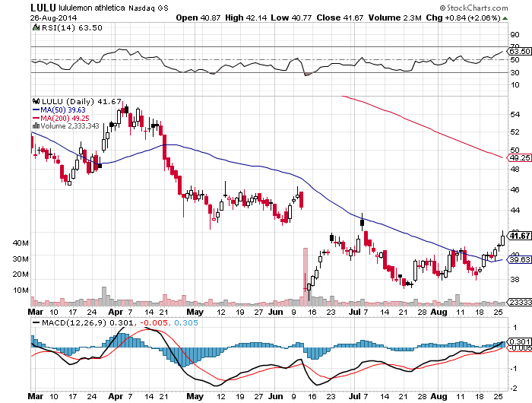Click the 10M volume axis label

click(21, 290)
